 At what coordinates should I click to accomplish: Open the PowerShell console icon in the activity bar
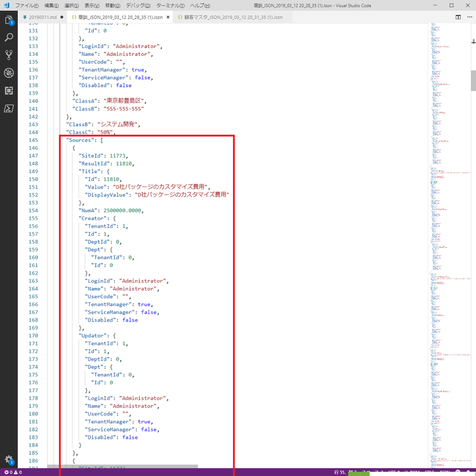[9, 108]
